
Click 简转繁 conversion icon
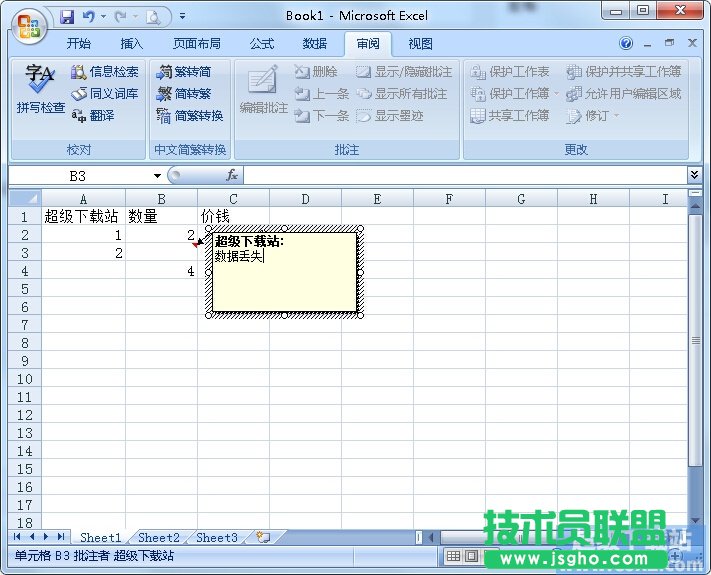point(185,94)
